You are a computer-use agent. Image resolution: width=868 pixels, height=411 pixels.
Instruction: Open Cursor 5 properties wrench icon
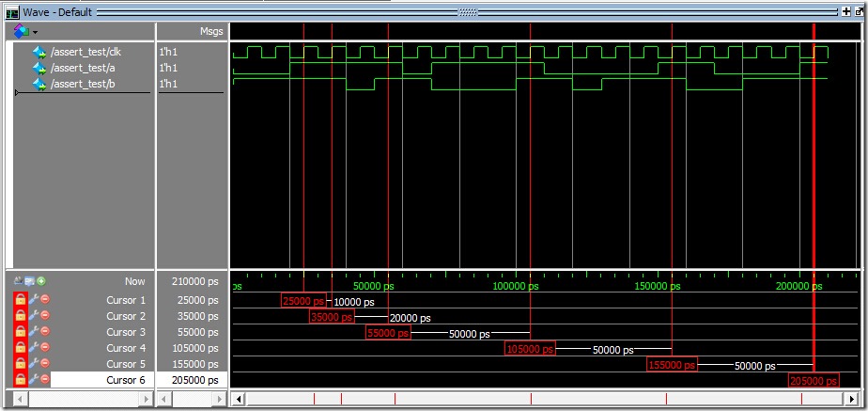[x=33, y=364]
